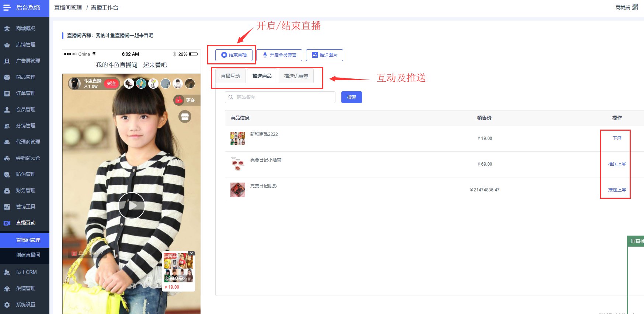Select the 推送商品 tab
The image size is (644, 314).
[x=262, y=76]
